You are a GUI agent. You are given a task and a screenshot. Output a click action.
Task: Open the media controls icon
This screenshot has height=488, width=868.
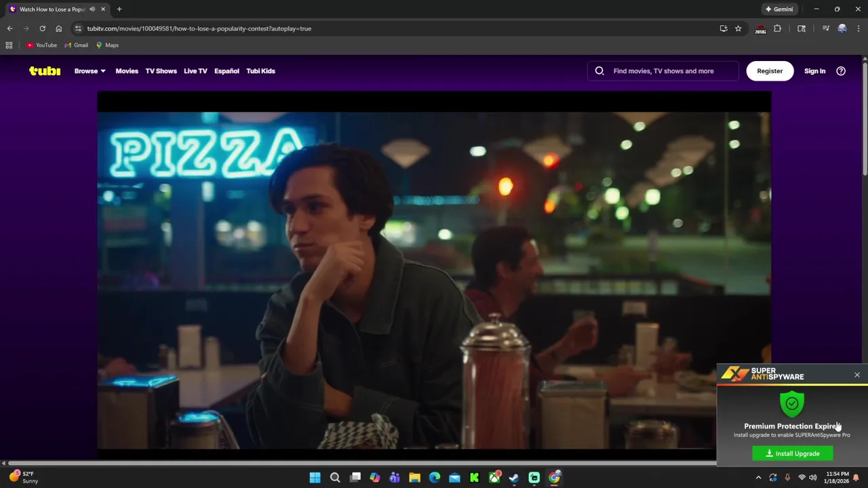[826, 28]
